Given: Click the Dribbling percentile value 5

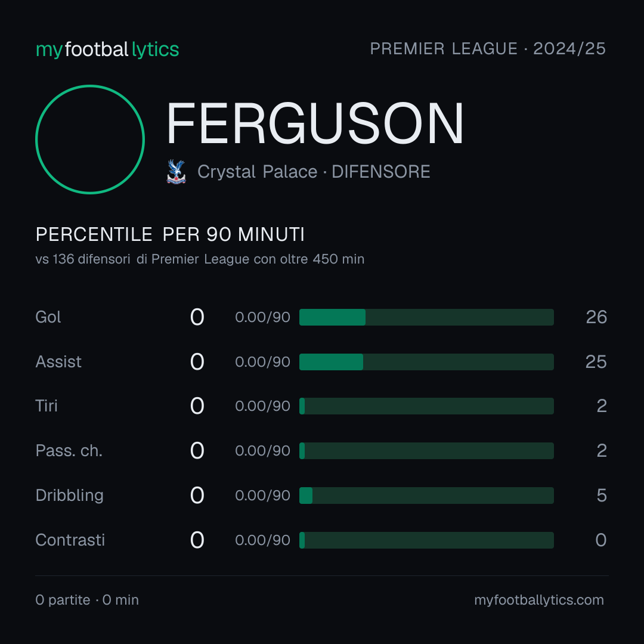Looking at the screenshot, I should [602, 496].
